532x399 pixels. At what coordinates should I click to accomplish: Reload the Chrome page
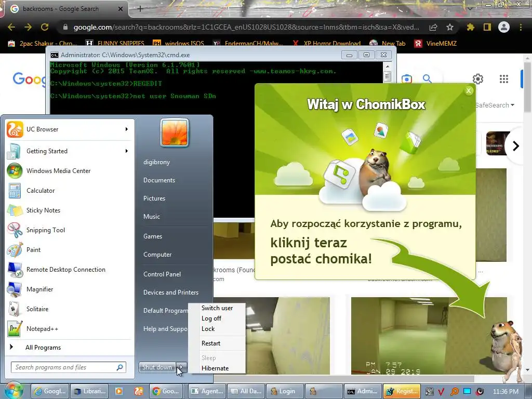[x=45, y=27]
